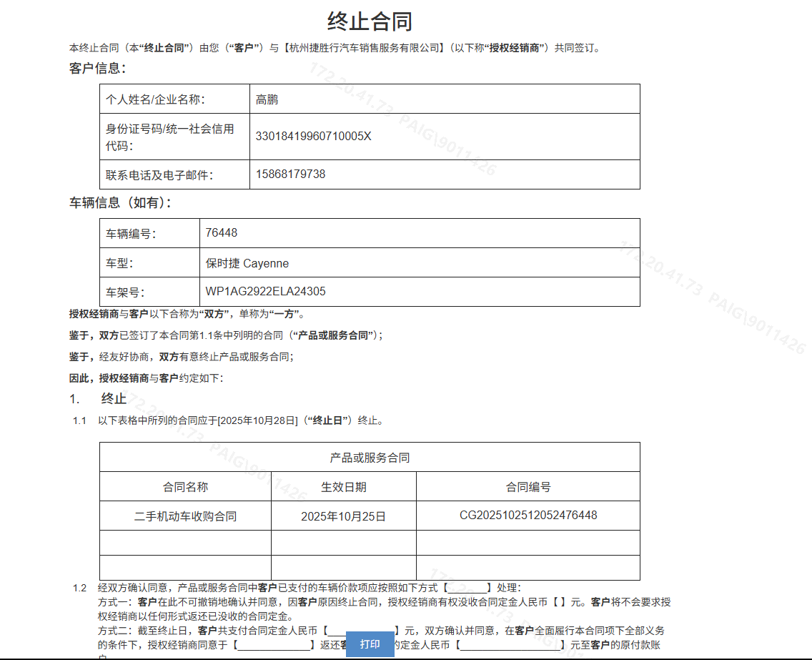Viewport: 812px width, 660px height.
Task: Click the 生效日期 column header
Action: [x=343, y=487]
